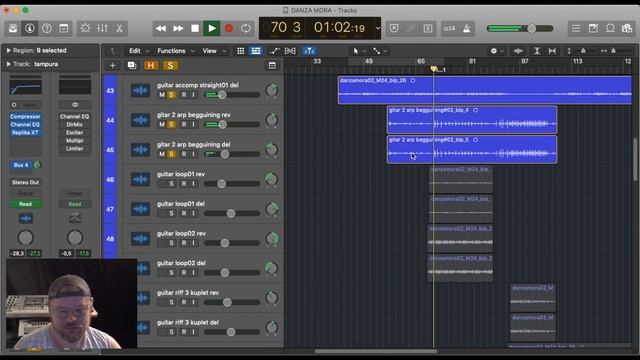Select the danzamora02_M24_bip_26 region
Image resolution: width=640 pixels, height=360 pixels.
tap(485, 90)
